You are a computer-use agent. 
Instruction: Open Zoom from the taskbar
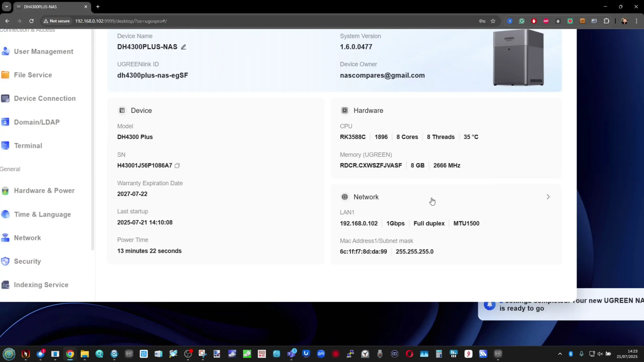(x=321, y=354)
